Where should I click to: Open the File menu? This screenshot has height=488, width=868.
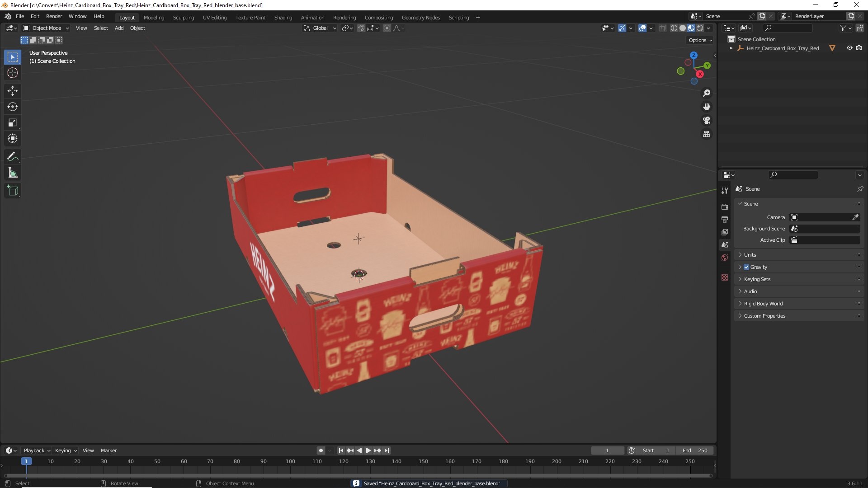[20, 16]
